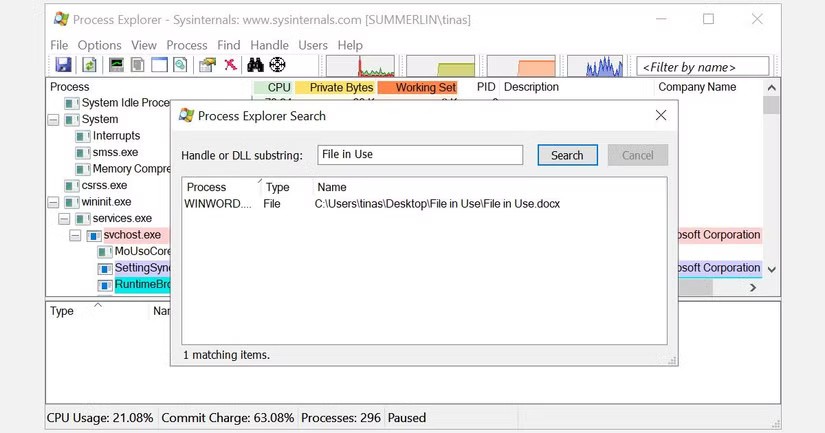Click the Filter by name box

click(703, 67)
